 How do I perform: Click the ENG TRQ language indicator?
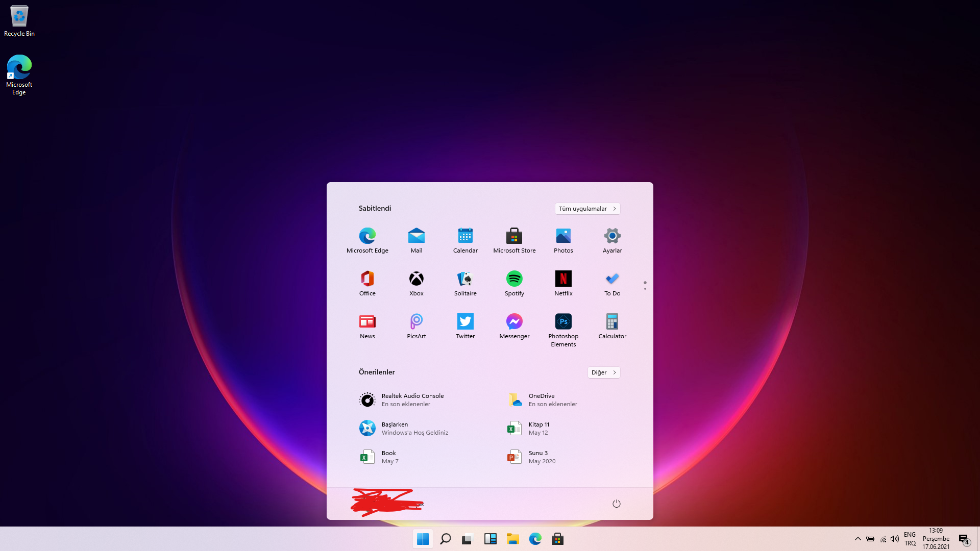coord(910,539)
